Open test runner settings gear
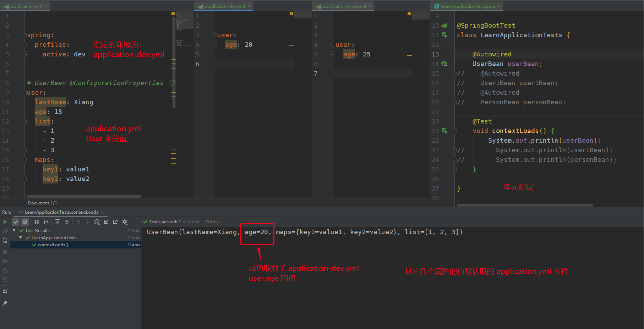 pos(125,222)
